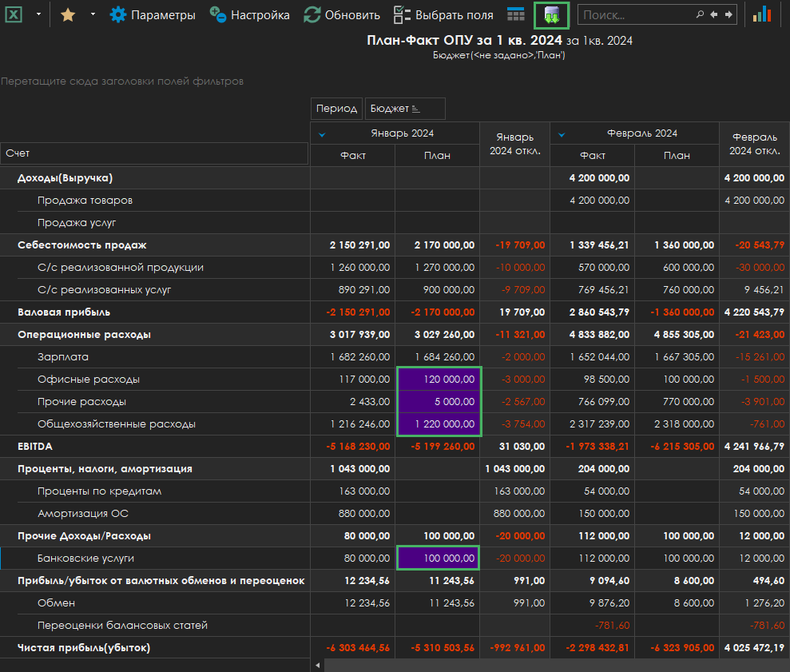The height and width of the screenshot is (672, 790).
Task: Click the table layout icon
Action: [516, 14]
